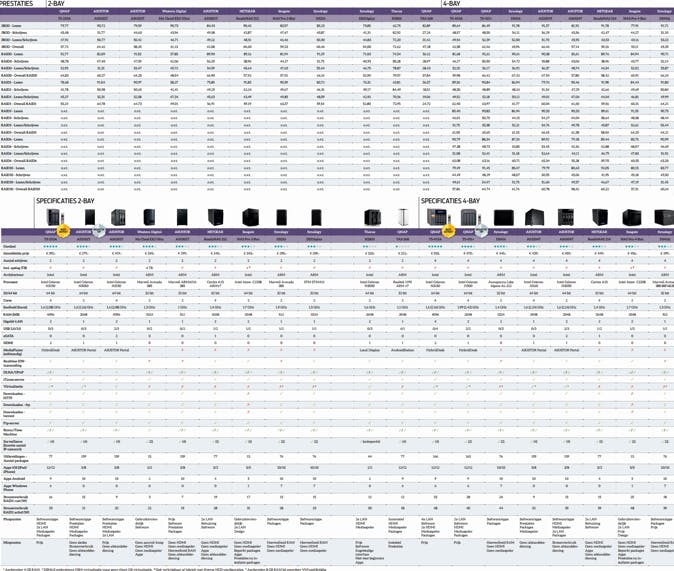Viewport: 674px width, 571px height.
Task: Click Western Digital header in performance table
Action: click(174, 11)
